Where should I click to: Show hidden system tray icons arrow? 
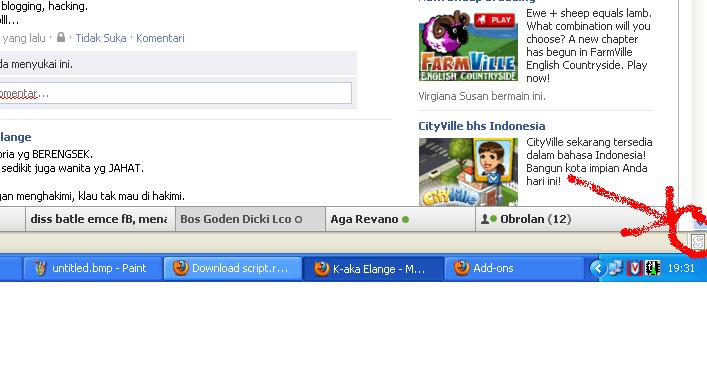tap(598, 269)
